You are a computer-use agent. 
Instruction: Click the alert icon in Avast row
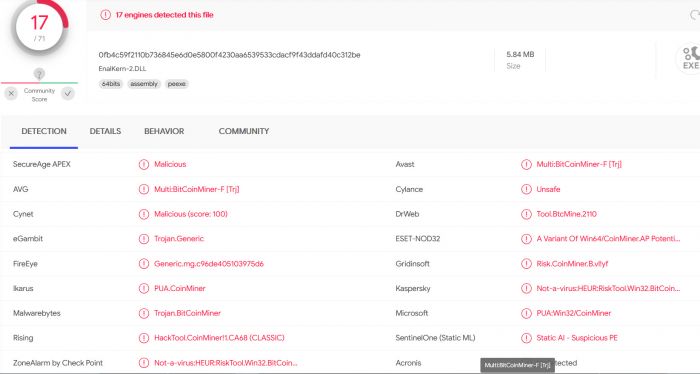pyautogui.click(x=526, y=164)
